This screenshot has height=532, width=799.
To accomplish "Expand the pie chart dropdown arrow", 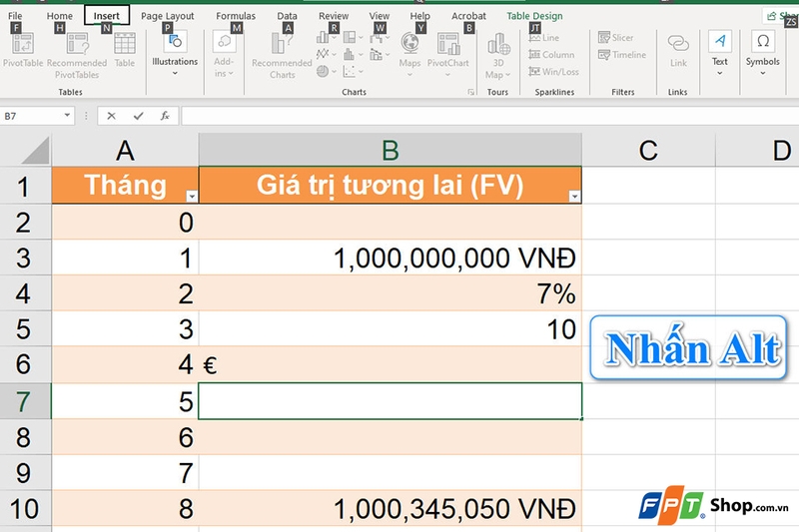I will click(335, 72).
